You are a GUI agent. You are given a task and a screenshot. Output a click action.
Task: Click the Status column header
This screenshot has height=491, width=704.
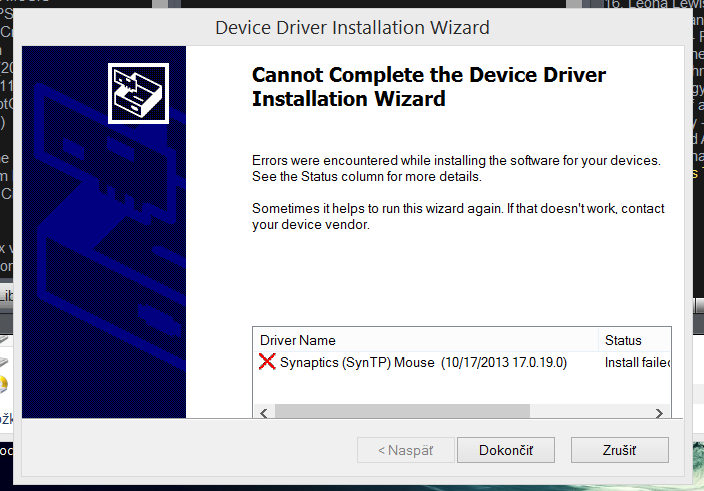pos(635,340)
